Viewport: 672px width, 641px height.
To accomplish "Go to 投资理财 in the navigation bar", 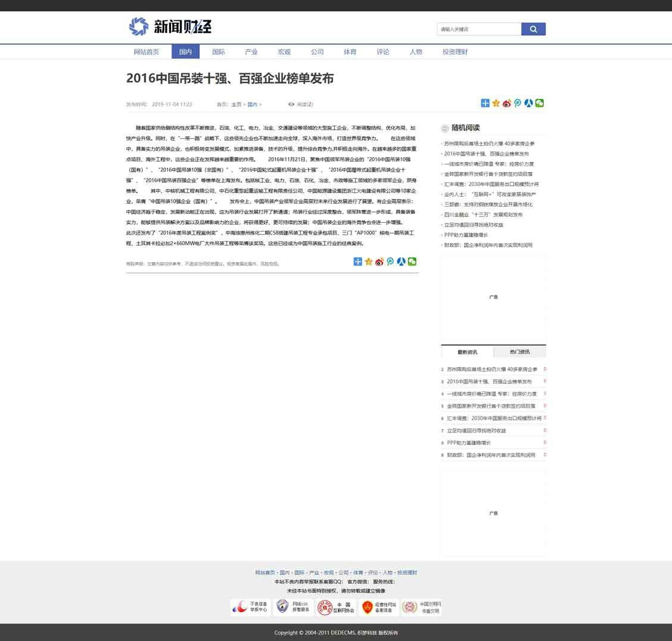I will 455,52.
